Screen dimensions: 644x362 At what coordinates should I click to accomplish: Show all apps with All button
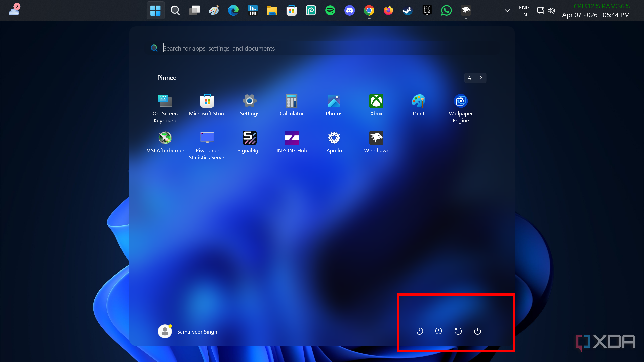[x=475, y=78]
